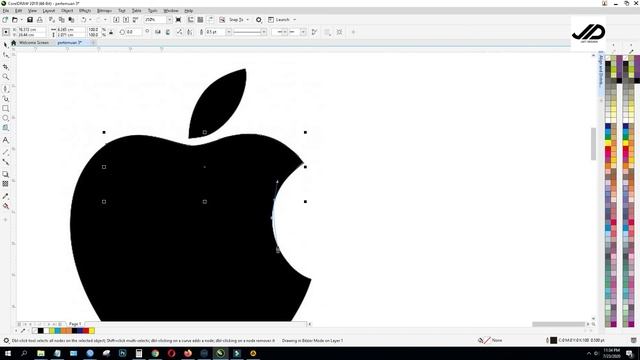The image size is (640, 360).
Task: Select the Drop Shadow tool
Action: 5,174
